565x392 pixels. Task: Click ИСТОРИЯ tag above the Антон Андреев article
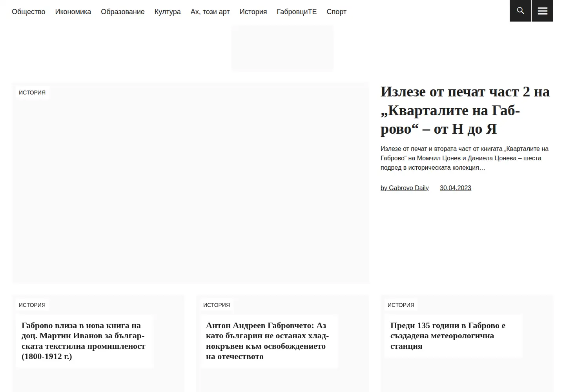click(217, 305)
